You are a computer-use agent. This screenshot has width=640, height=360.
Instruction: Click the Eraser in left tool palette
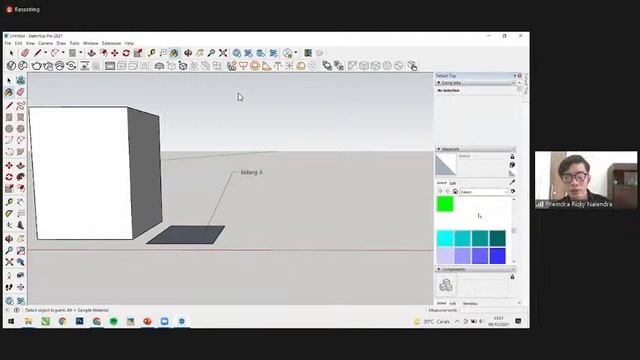click(20, 92)
